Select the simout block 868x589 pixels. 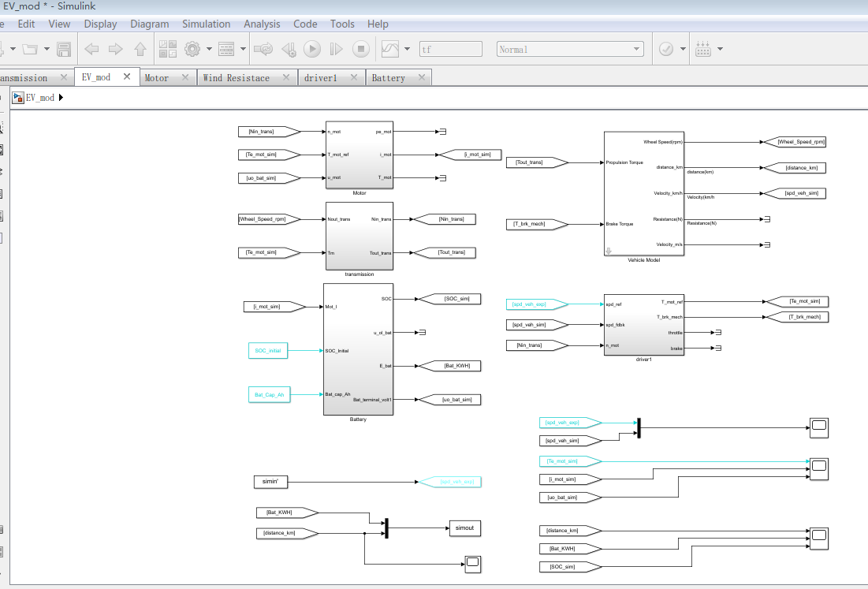(x=464, y=527)
